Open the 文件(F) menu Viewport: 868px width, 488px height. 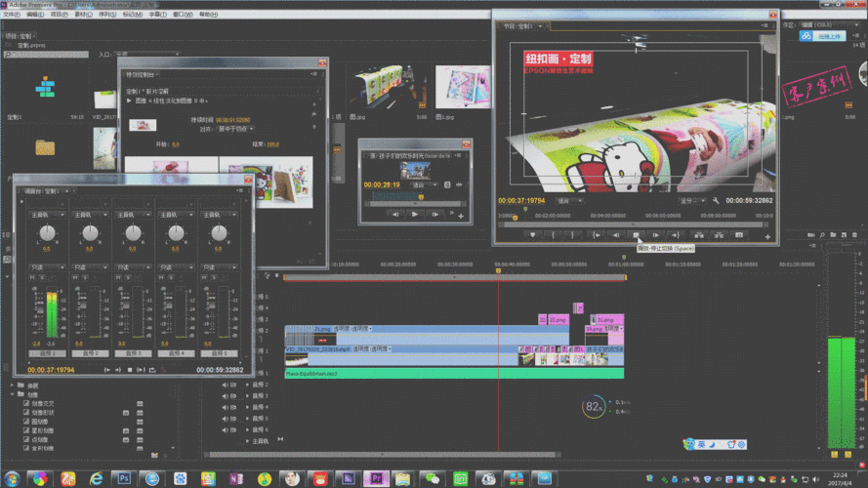point(12,15)
